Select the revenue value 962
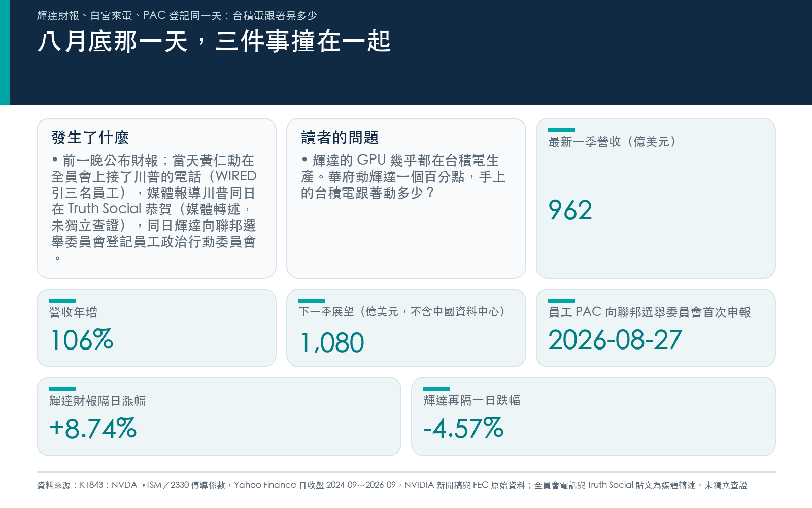Screen dimensions: 812x508 click(x=570, y=210)
